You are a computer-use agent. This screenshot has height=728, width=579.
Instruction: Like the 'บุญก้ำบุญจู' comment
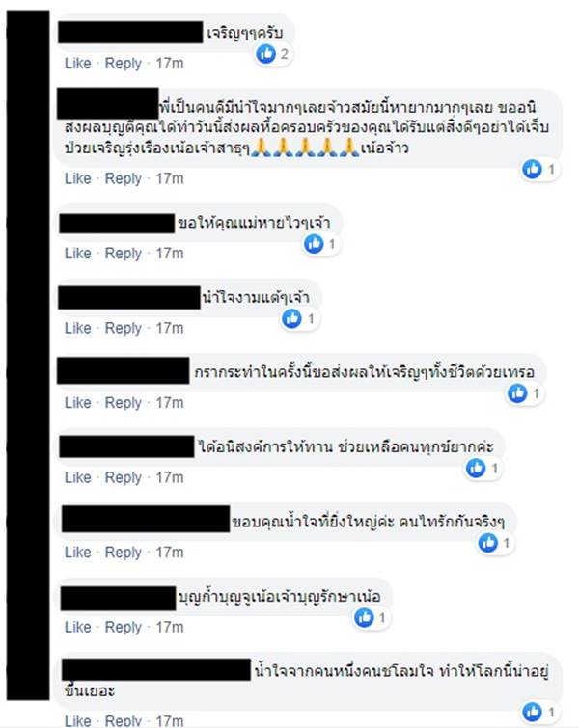77,627
